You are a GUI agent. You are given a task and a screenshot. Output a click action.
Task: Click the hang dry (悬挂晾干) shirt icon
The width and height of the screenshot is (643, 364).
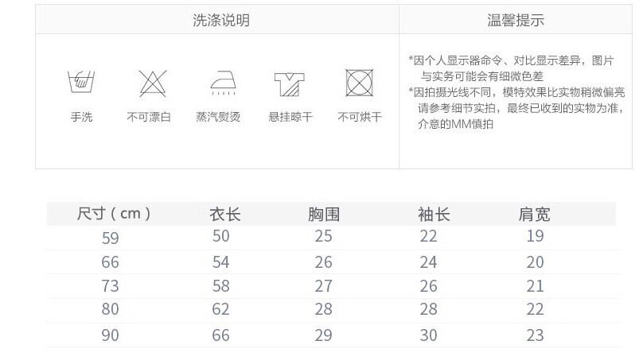(290, 82)
